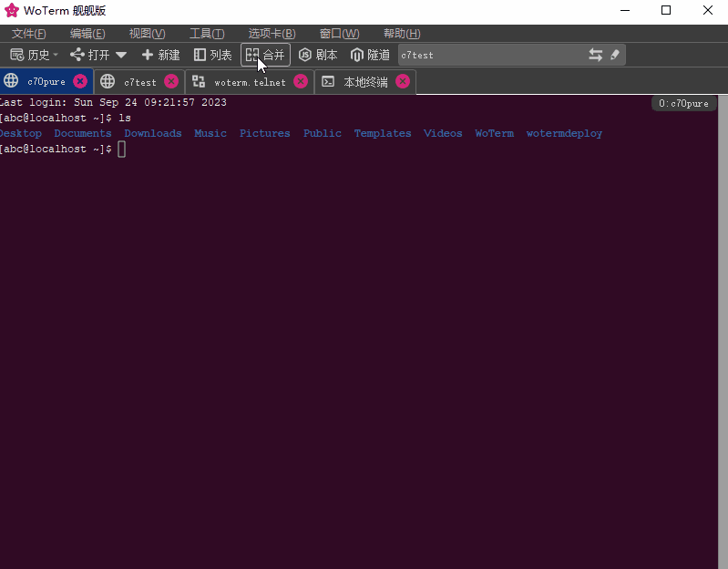Open the 视图(V) menu
Viewport: 728px width, 569px height.
(147, 34)
